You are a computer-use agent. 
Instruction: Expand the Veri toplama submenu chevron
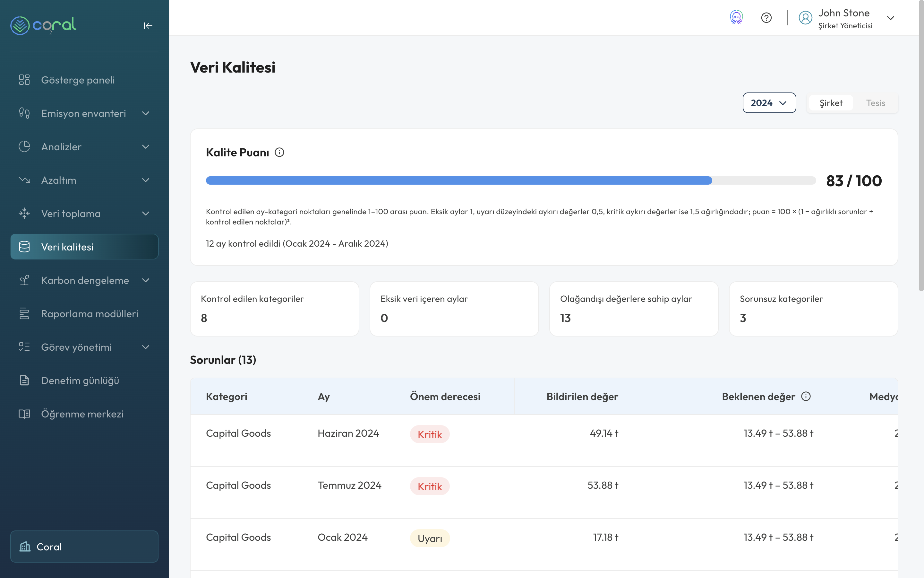click(145, 213)
